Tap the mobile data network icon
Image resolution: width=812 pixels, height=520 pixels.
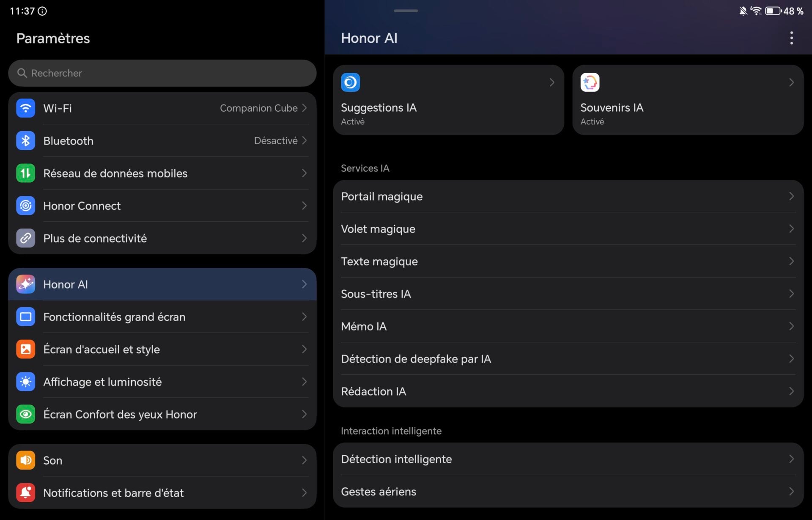(25, 173)
